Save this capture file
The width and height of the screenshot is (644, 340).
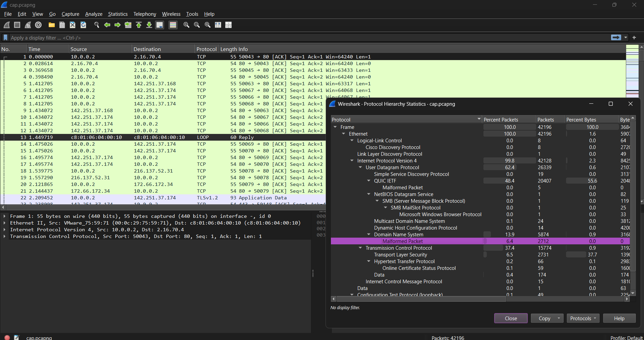62,25
